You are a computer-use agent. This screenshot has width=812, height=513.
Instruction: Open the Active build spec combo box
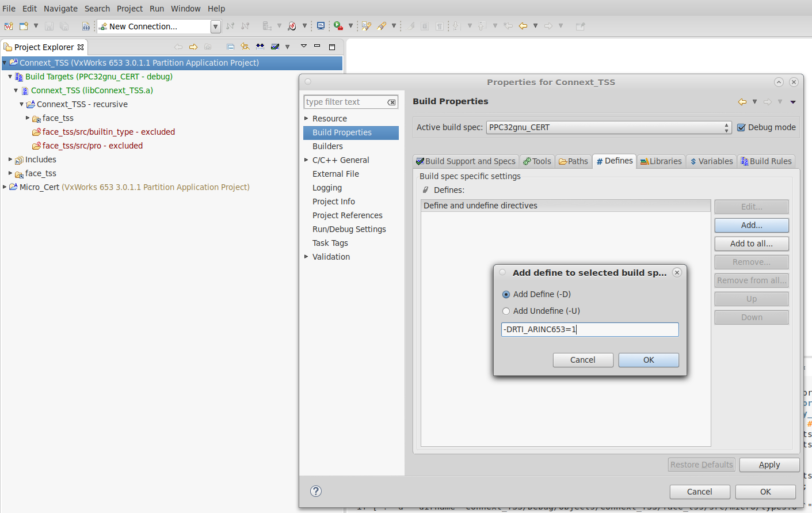[x=609, y=127]
